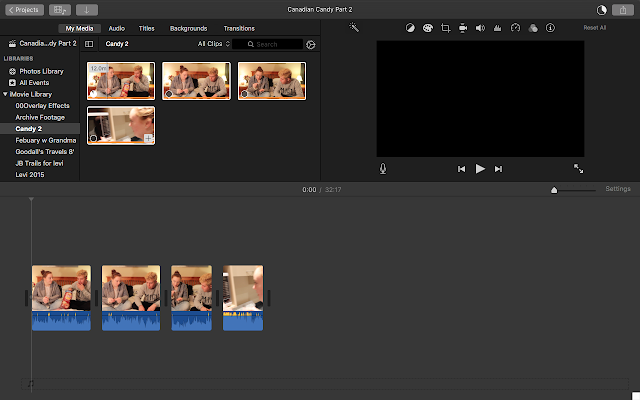Skip to previous clip in viewer

(x=461, y=169)
